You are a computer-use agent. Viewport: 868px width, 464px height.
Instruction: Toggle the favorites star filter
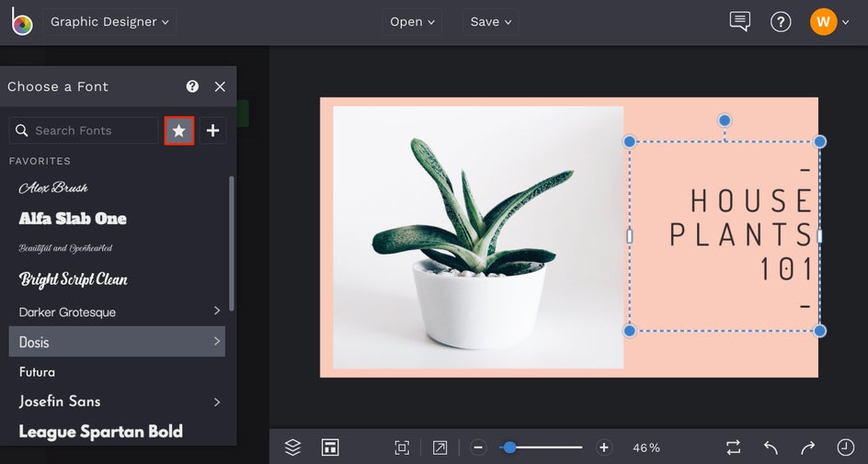pyautogui.click(x=179, y=130)
